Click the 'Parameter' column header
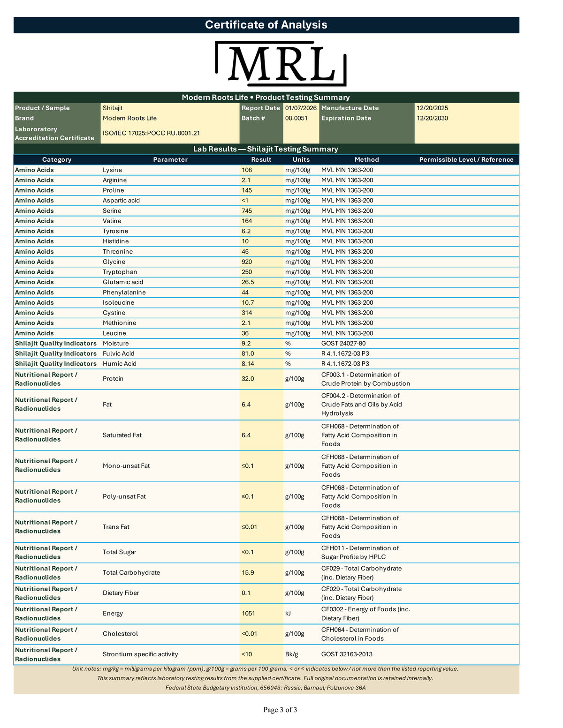The width and height of the screenshot is (563, 728). (170, 160)
